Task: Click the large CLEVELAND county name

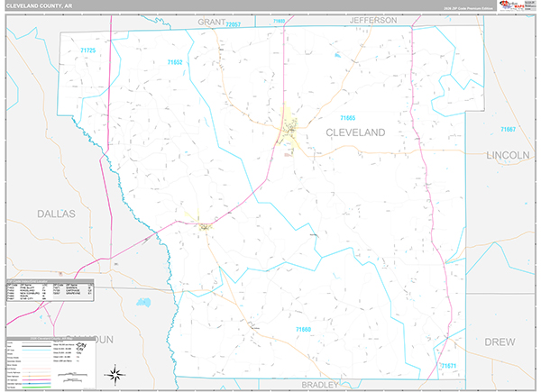Action: pyautogui.click(x=355, y=132)
